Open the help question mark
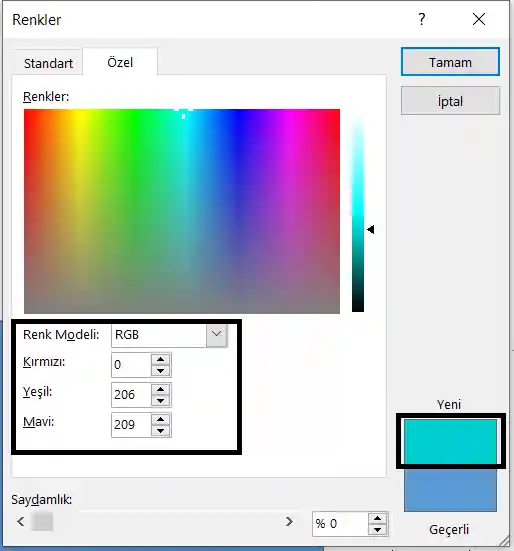This screenshot has width=514, height=551. tap(422, 19)
